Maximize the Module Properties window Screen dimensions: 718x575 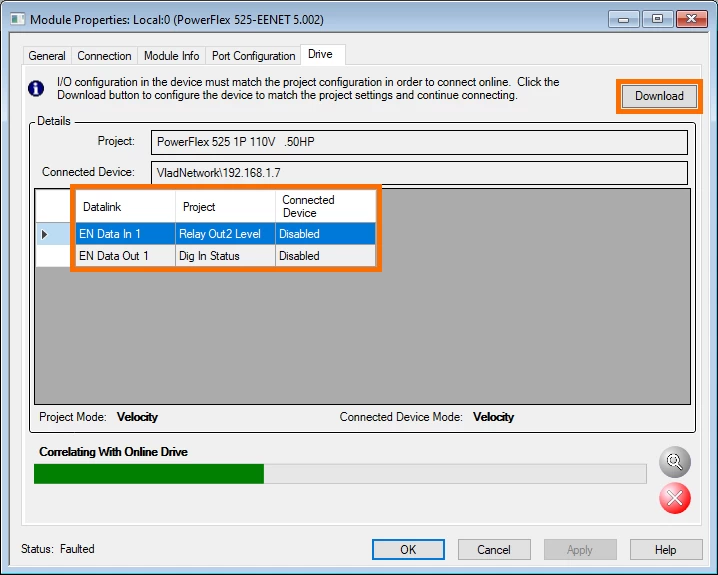click(x=658, y=19)
